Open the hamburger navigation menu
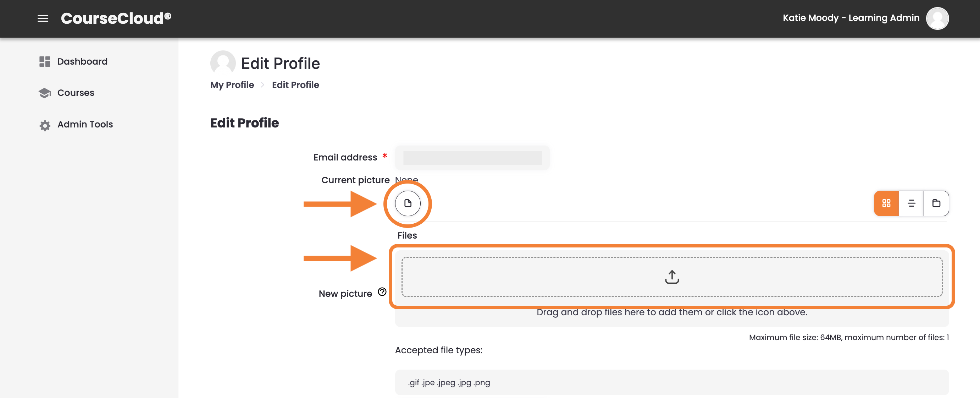The image size is (980, 398). pos(43,18)
